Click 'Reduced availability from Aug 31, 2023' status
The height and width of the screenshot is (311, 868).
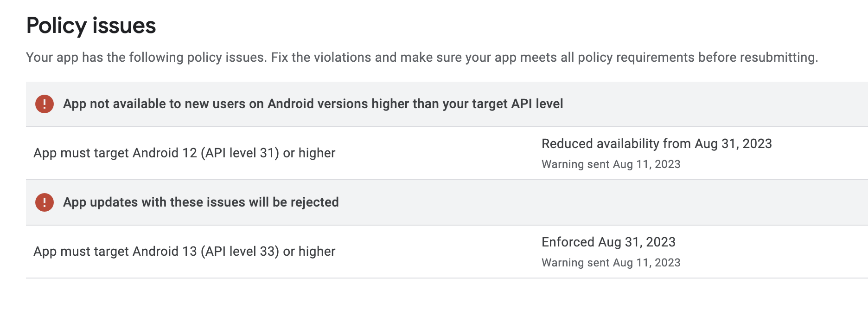tap(656, 144)
